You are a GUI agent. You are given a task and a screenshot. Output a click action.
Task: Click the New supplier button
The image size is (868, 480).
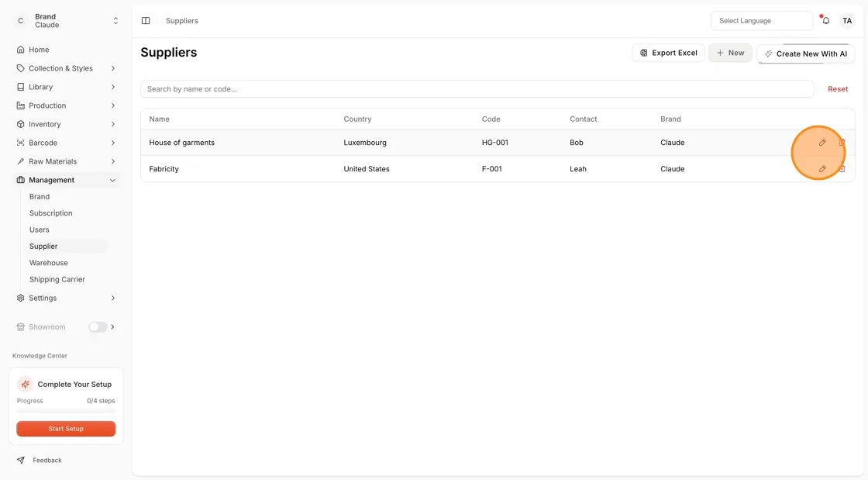click(x=730, y=53)
